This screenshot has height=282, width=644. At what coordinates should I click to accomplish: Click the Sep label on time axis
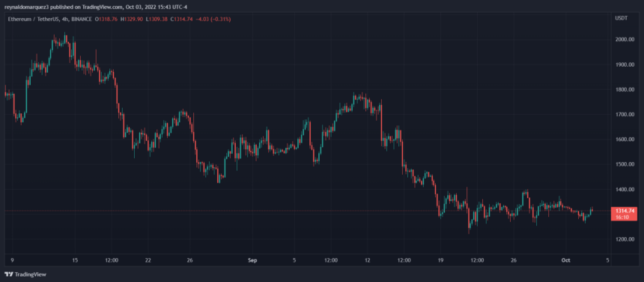coord(252,260)
